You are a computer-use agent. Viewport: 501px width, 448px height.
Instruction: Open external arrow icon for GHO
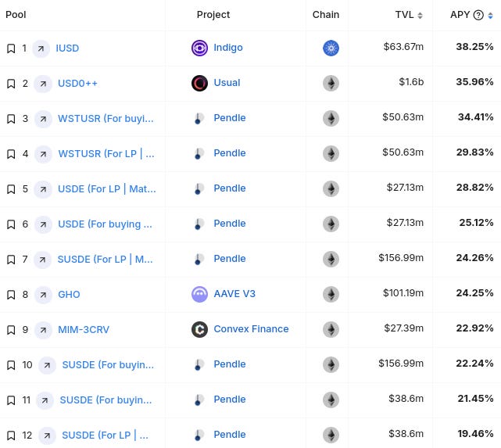43,295
